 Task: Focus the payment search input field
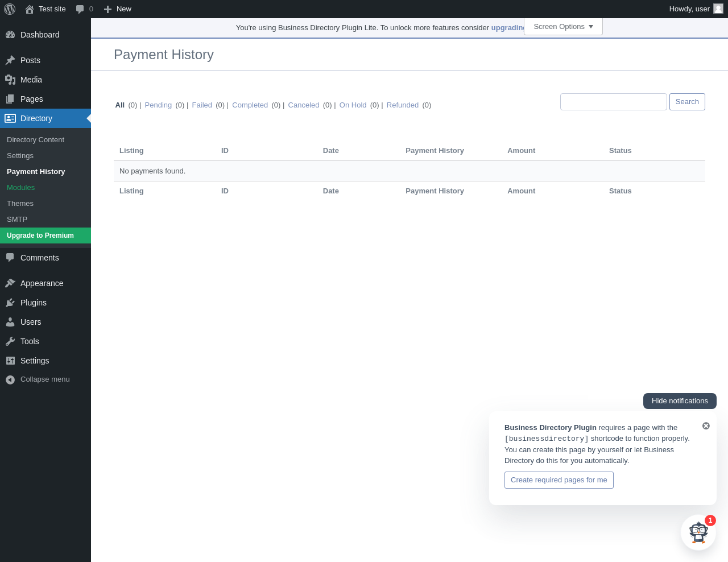[x=614, y=102]
